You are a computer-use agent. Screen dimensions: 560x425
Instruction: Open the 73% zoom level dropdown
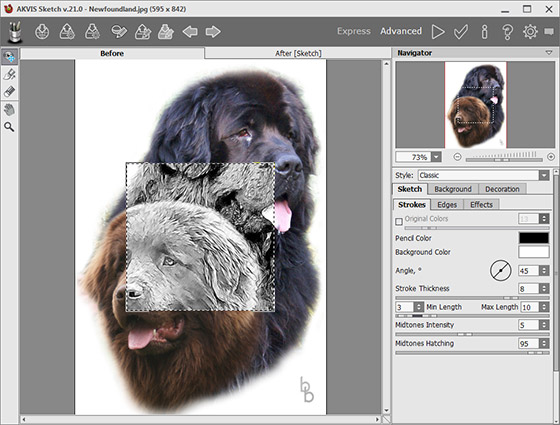436,157
